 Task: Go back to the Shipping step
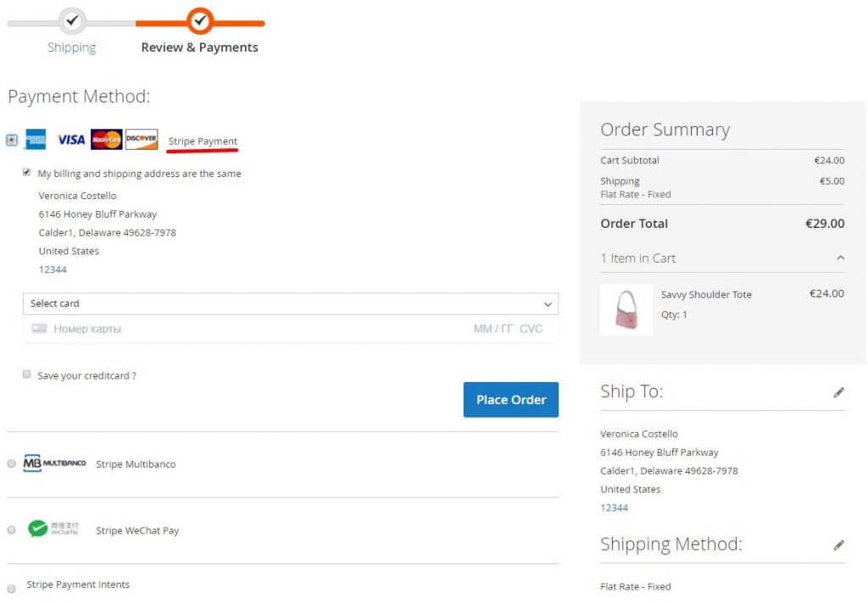tap(72, 47)
